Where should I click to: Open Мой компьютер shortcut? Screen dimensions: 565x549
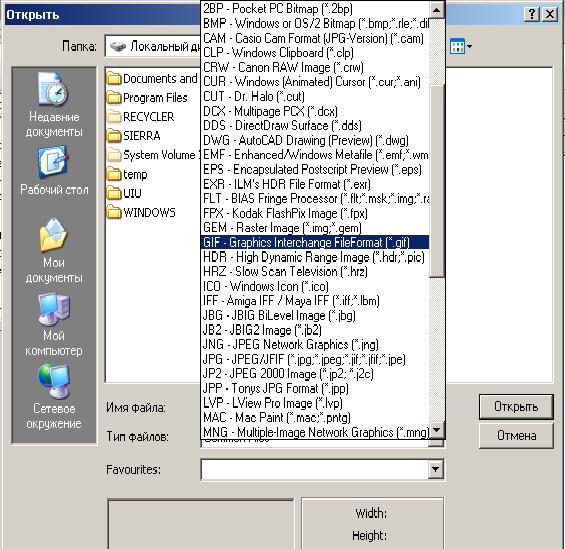54,324
